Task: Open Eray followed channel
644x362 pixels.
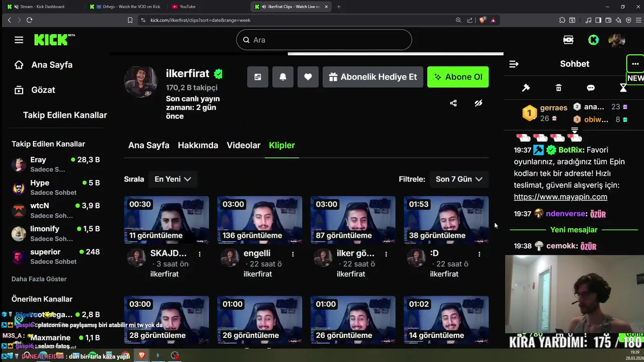Action: click(55, 164)
